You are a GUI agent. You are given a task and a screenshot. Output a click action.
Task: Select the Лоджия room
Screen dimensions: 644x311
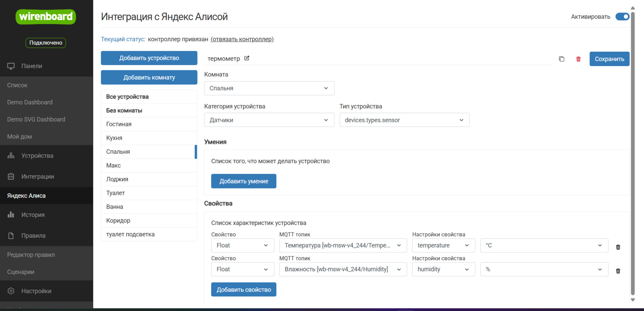[x=149, y=179]
